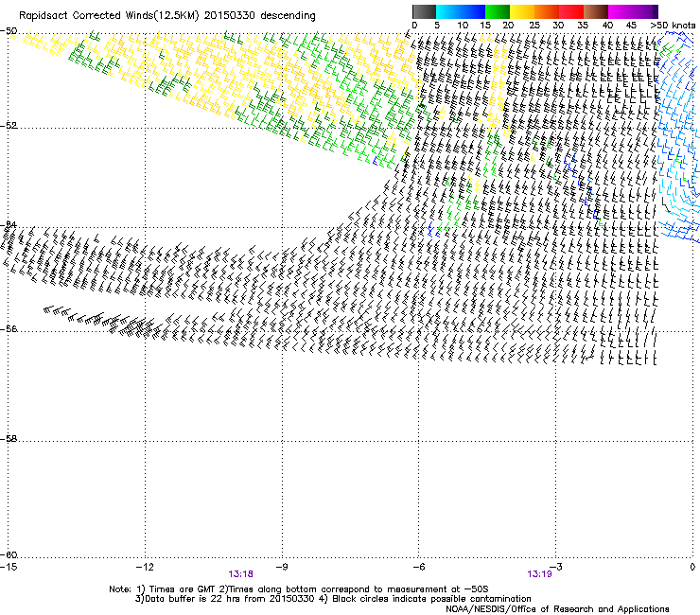Click the dark purple 45-50 knots legend swatch
Viewport: 700px width, 615px height.
(x=645, y=11)
